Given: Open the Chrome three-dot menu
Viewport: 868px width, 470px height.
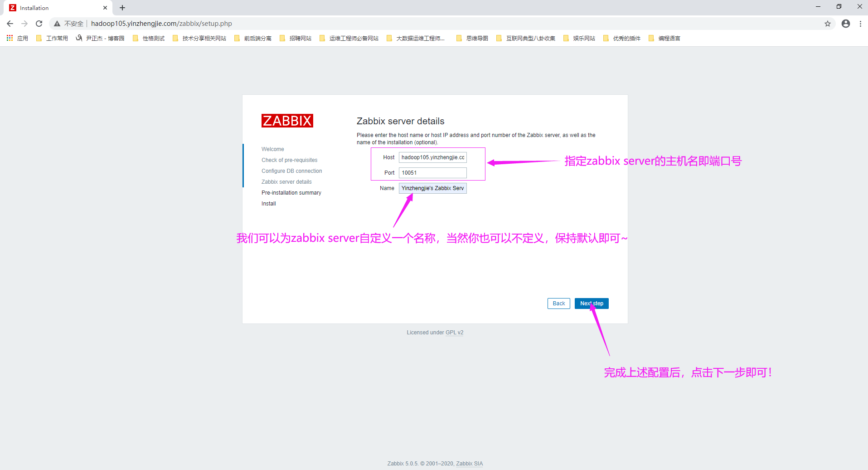Looking at the screenshot, I should pyautogui.click(x=860, y=24).
